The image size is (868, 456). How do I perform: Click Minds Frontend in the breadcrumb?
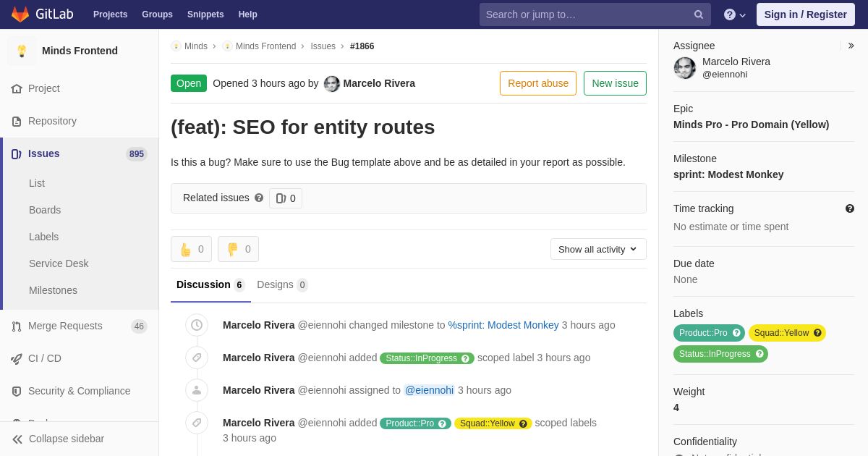pos(265,46)
